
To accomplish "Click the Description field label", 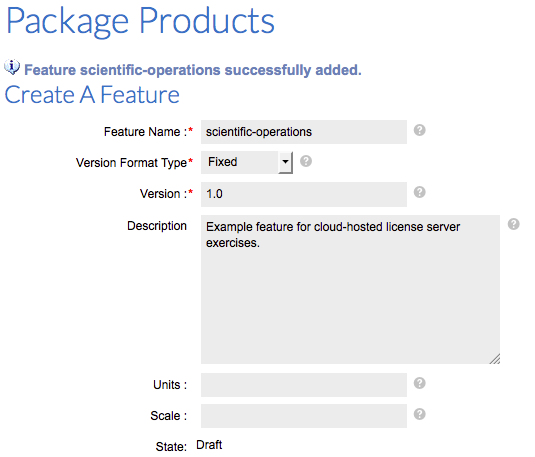I will click(x=157, y=226).
